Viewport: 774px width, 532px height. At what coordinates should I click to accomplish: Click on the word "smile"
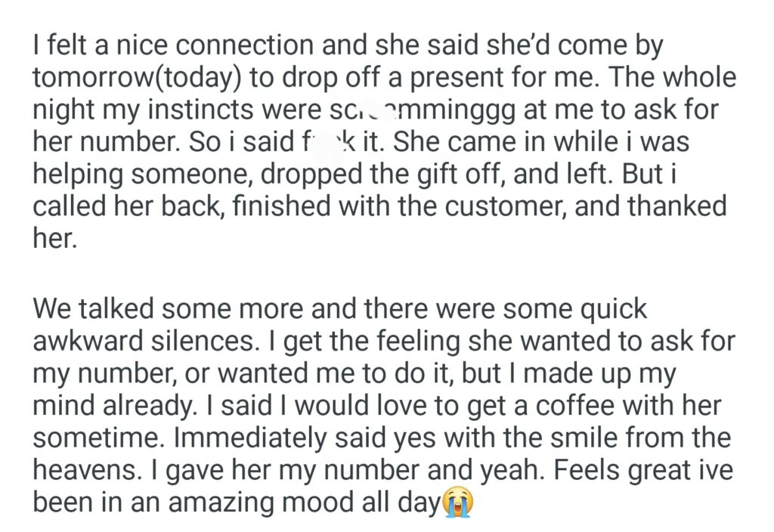537,438
